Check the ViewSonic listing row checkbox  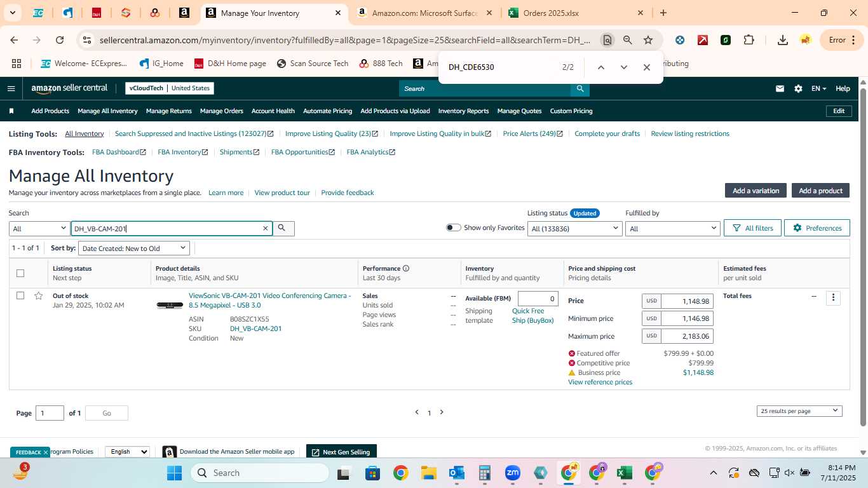pos(20,295)
